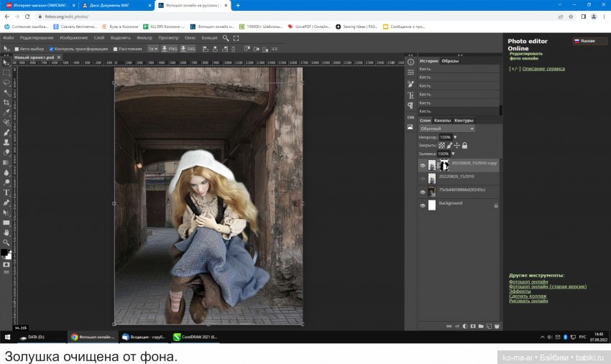Viewport: 611px width, 364px height.
Task: Select the Type tool
Action: click(6, 192)
